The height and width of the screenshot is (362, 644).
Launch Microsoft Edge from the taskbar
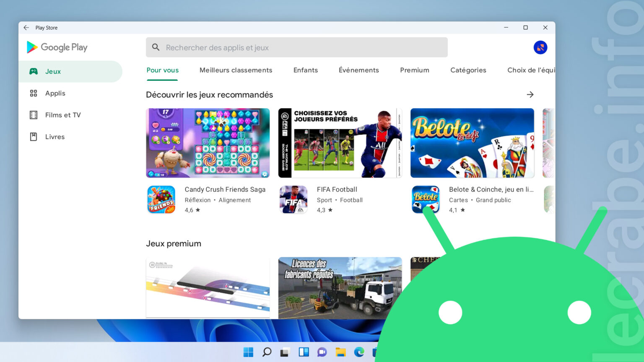pyautogui.click(x=360, y=352)
